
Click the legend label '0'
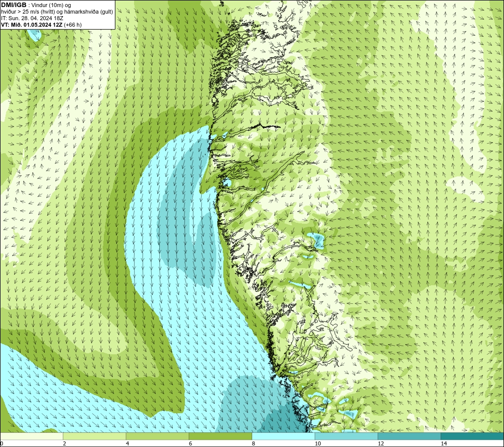2,443
